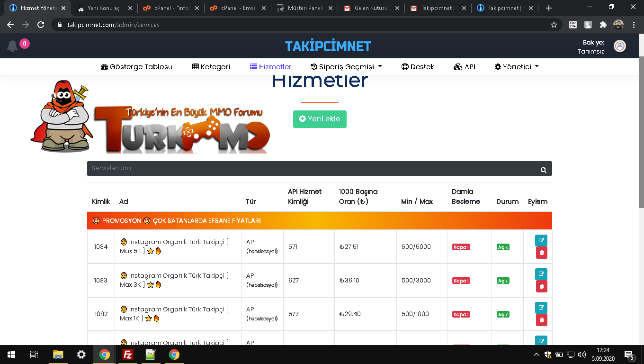Switch to the cPanel - Email tab
This screenshot has height=364, width=644.
238,8
